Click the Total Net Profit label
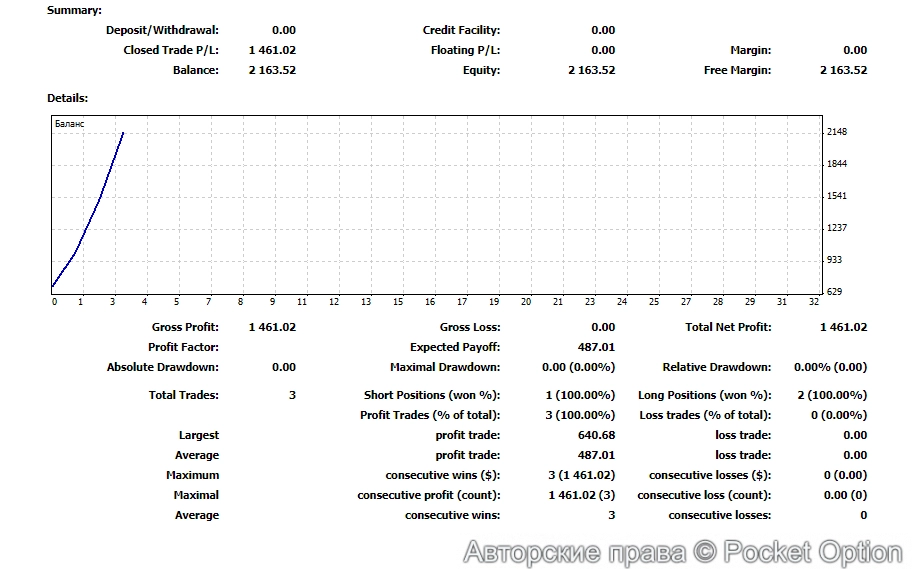Image resolution: width=912 pixels, height=569 pixels. click(728, 327)
